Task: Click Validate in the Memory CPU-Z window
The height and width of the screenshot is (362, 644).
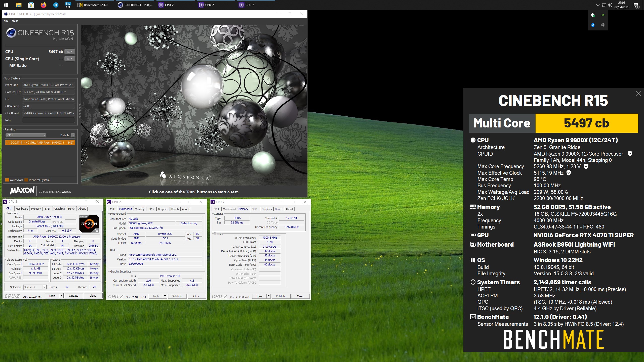Action: point(281,296)
